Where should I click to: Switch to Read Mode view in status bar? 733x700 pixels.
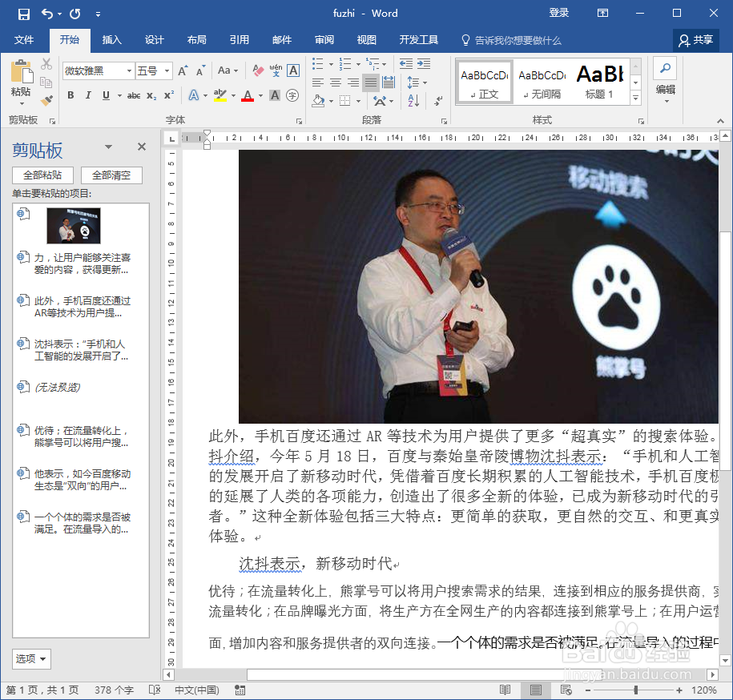point(505,690)
